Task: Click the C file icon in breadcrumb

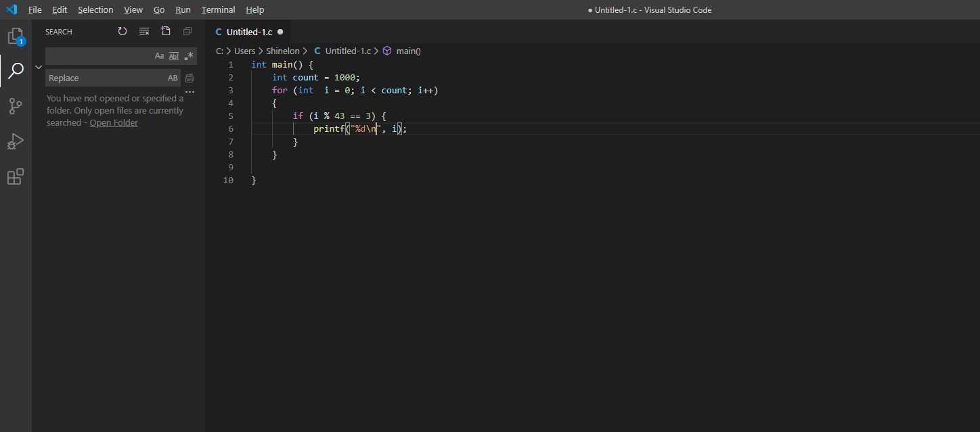Action: (317, 51)
